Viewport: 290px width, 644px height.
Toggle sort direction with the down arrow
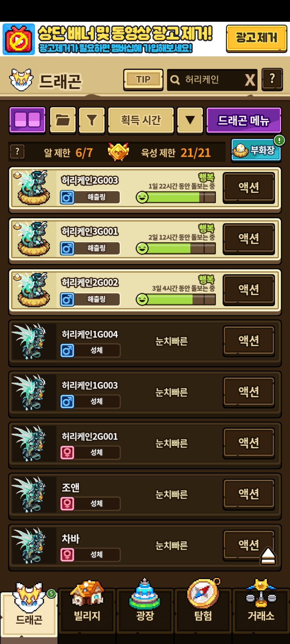point(190,120)
